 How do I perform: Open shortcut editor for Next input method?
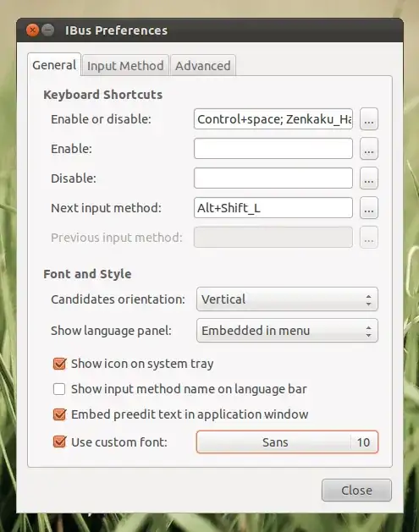coord(369,208)
